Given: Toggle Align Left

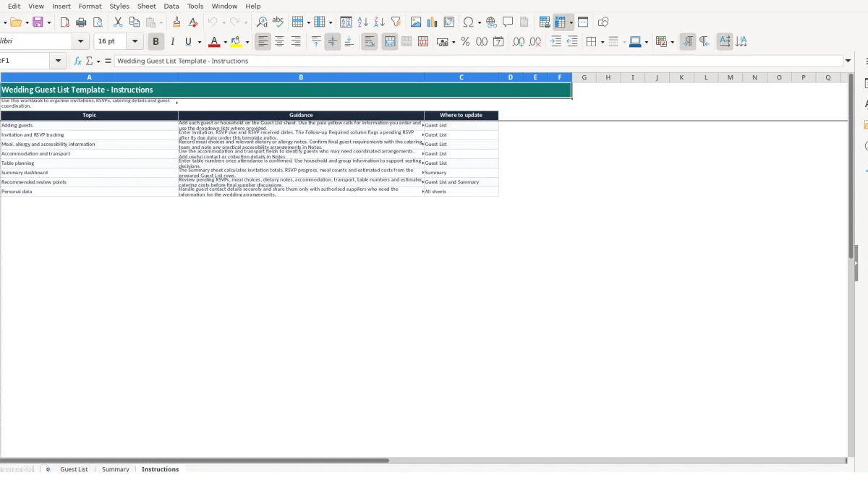Looking at the screenshot, I should coord(263,42).
